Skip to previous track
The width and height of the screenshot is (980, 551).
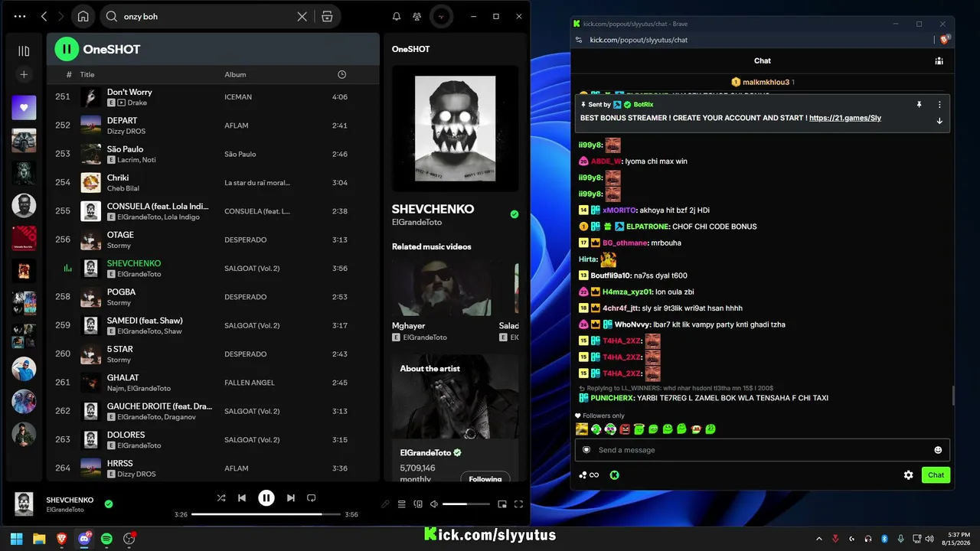click(242, 498)
